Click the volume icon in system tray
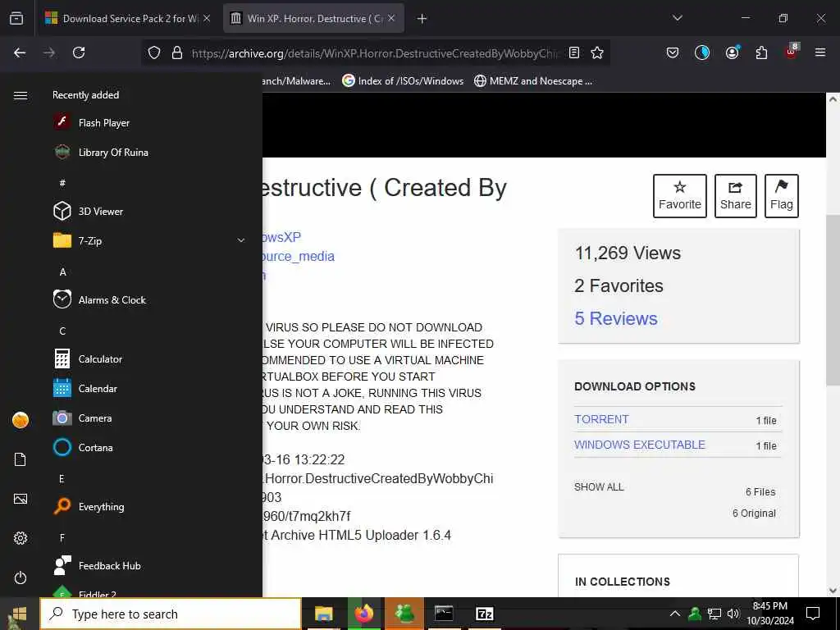 point(733,614)
